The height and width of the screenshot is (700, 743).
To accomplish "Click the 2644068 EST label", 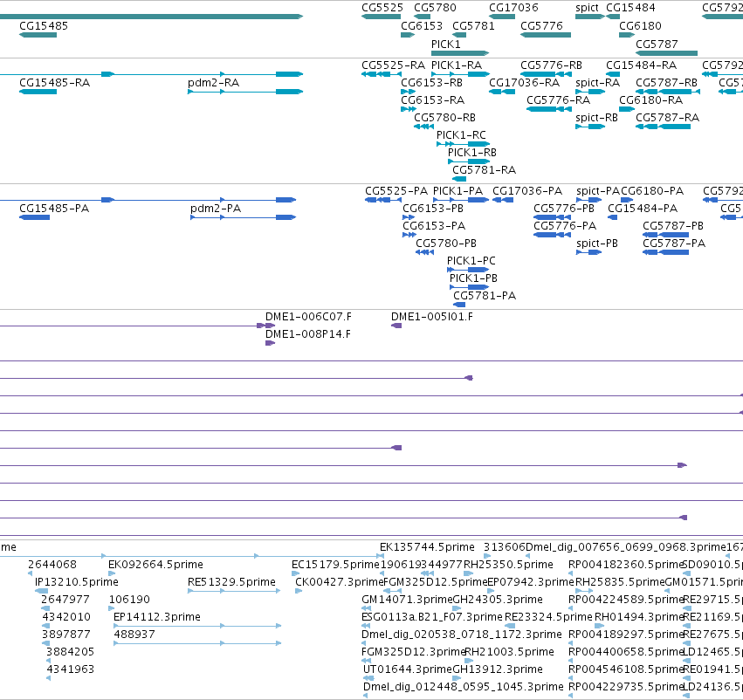I will 52,565.
